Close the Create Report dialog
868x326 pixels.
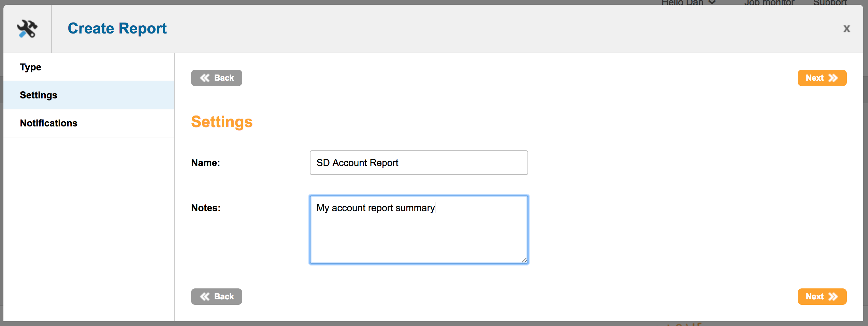(x=847, y=29)
